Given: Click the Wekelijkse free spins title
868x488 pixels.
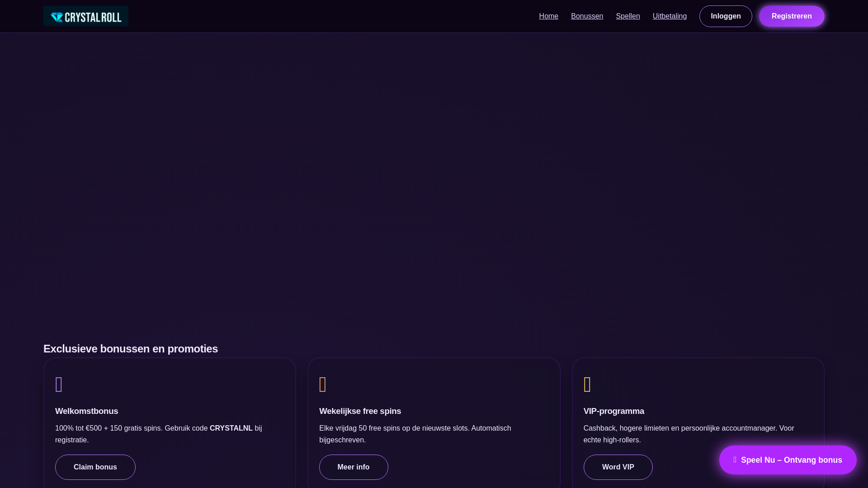Looking at the screenshot, I should tap(360, 411).
